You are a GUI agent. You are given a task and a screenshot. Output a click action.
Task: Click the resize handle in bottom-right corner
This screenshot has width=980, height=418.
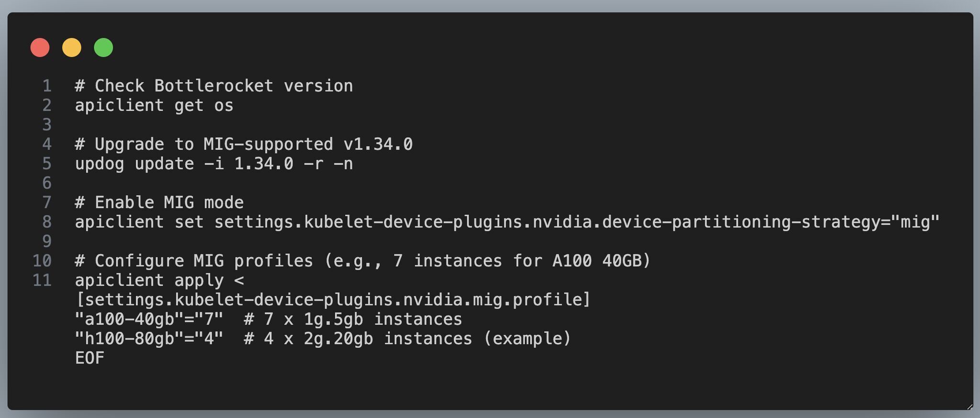tap(969, 407)
